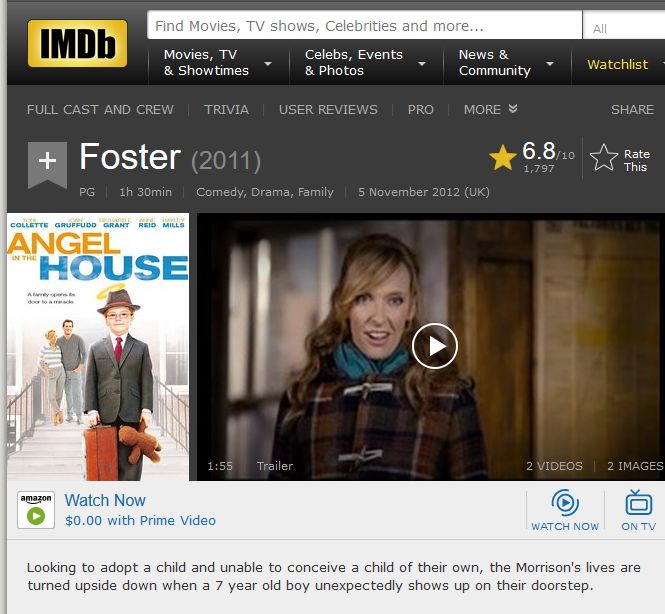
Task: Click the On TV icon
Action: point(638,510)
